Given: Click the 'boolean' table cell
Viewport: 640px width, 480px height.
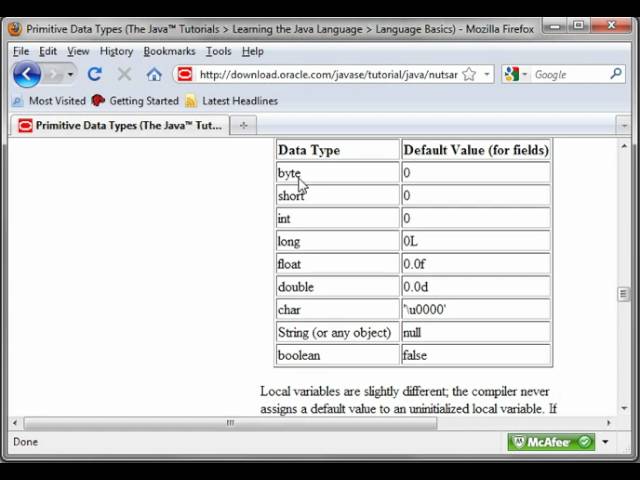Looking at the screenshot, I should click(x=338, y=355).
